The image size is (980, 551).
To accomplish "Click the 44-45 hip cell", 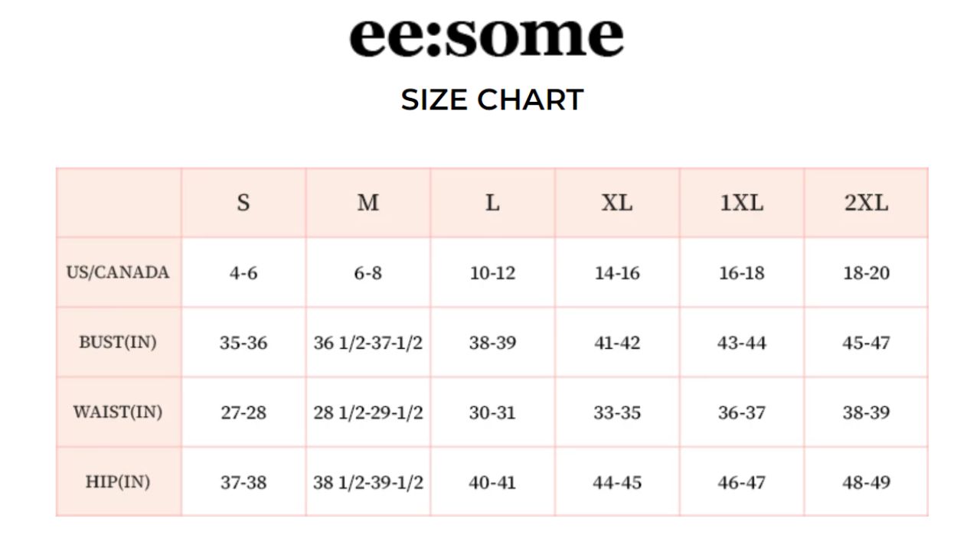I will pos(617,483).
